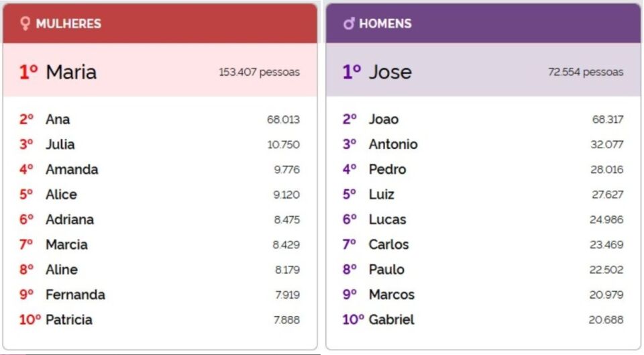Open the top male name Jose
Viewport: 644px width, 355px height.
click(x=390, y=72)
